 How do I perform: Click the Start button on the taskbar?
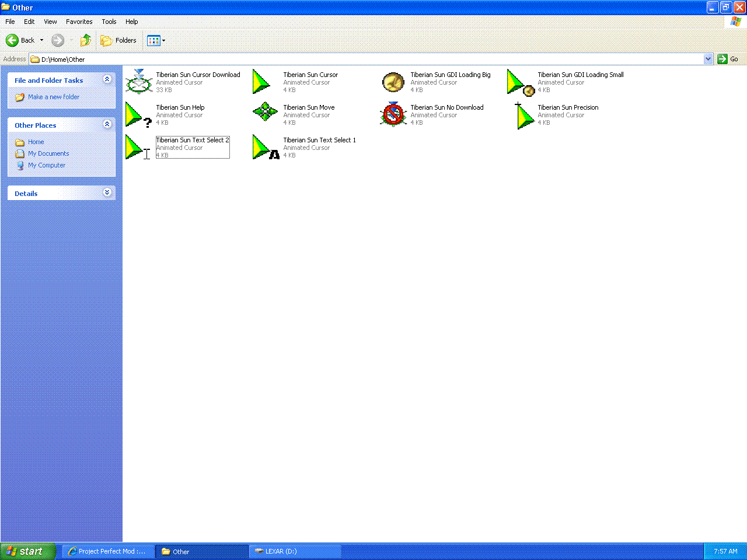28,551
